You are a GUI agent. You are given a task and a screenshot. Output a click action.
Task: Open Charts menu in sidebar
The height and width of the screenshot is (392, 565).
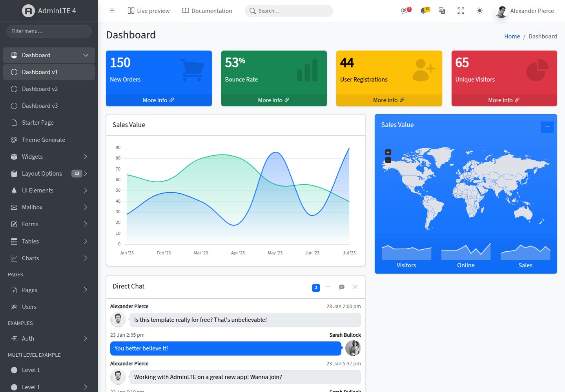point(49,258)
